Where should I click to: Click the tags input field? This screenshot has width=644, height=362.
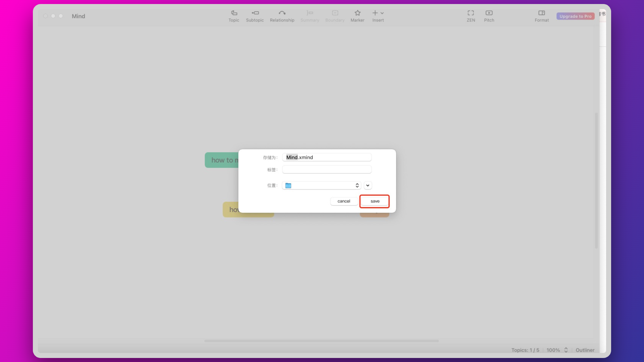(327, 170)
